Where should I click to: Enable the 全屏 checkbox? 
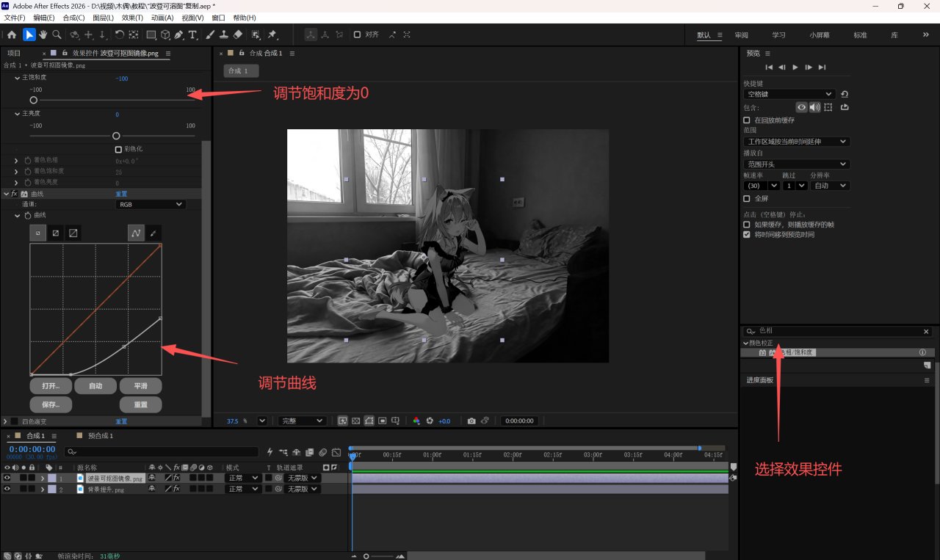tap(747, 198)
